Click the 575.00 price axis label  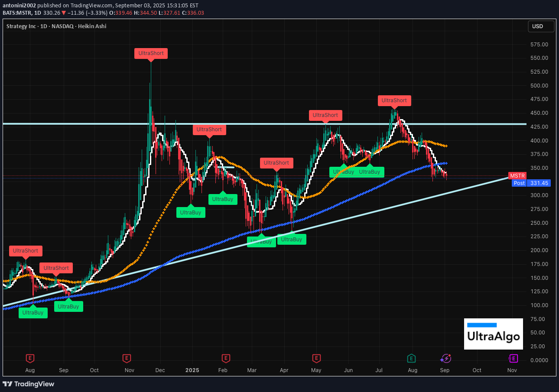539,45
